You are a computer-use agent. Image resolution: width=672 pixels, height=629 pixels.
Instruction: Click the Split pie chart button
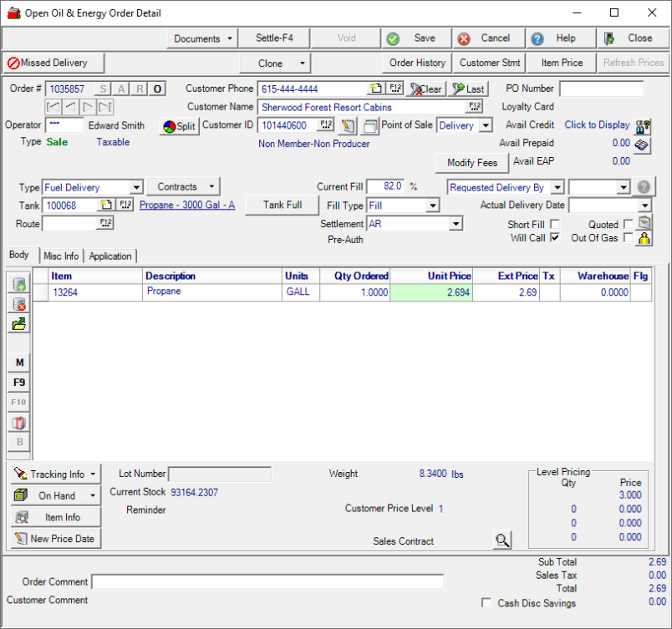178,126
